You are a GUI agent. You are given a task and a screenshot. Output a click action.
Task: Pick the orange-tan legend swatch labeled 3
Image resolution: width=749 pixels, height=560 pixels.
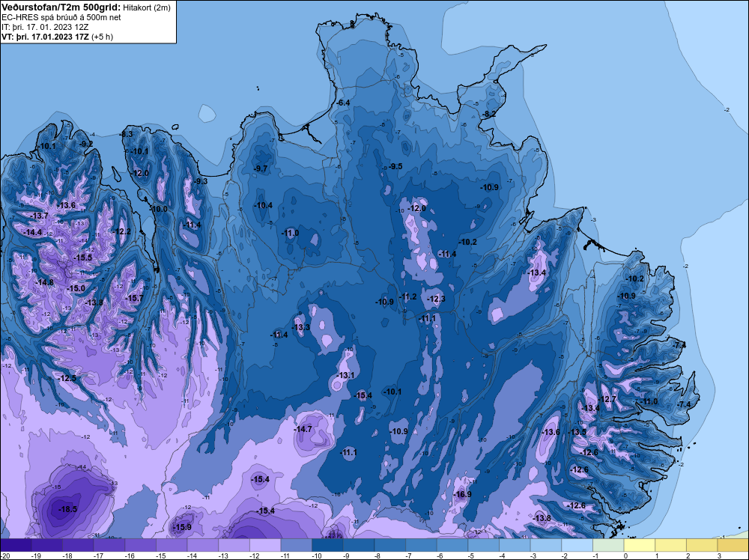pos(733,545)
